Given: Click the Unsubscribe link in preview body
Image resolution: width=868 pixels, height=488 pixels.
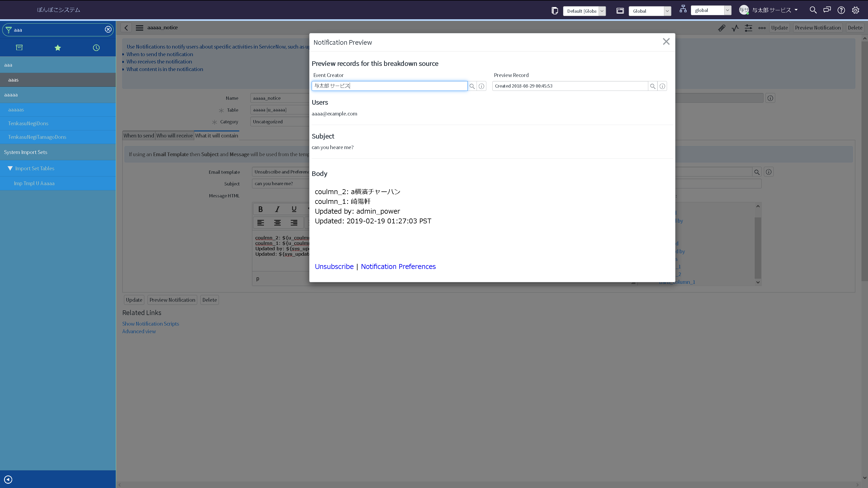Looking at the screenshot, I should coord(334,267).
